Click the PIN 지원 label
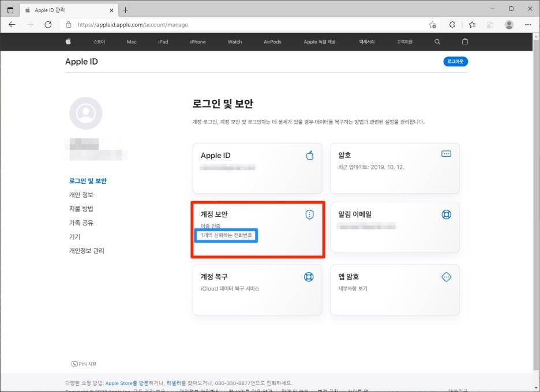 pos(88,364)
